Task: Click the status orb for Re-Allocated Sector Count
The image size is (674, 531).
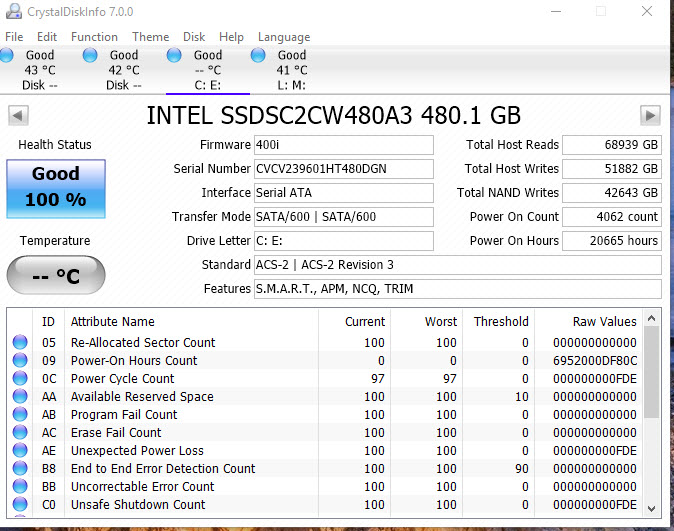Action: (x=20, y=343)
